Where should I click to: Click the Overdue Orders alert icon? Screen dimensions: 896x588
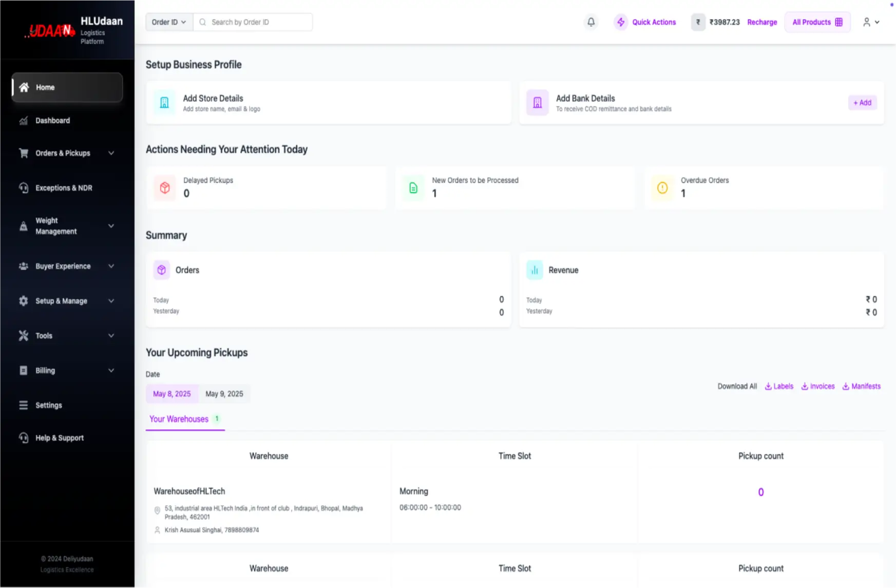coord(662,188)
